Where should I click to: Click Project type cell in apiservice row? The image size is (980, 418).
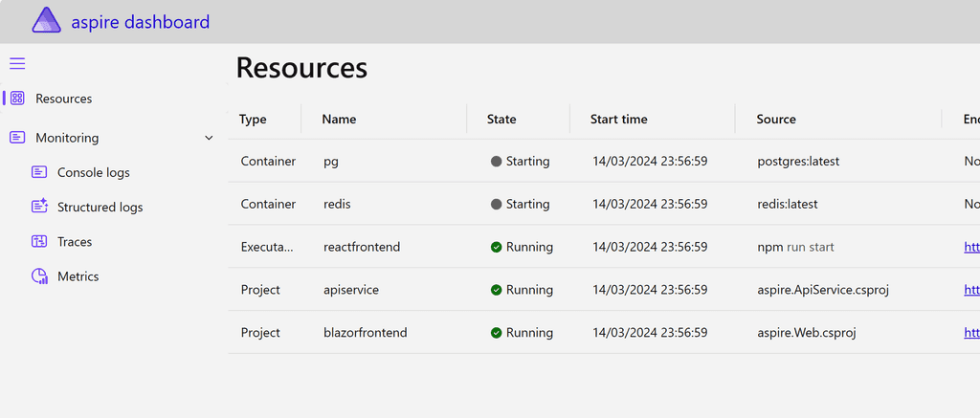point(260,290)
